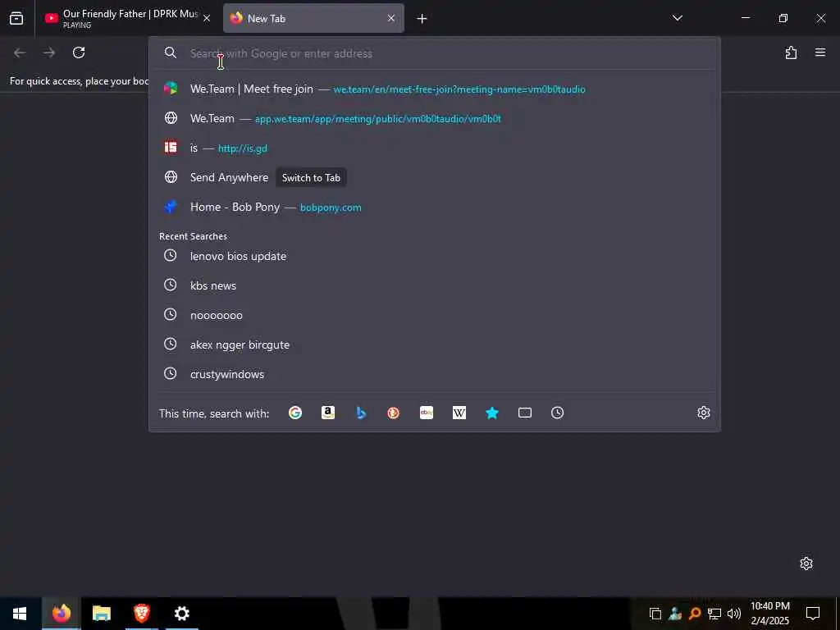This screenshot has height=630, width=840.
Task: Go back with the back arrow
Action: pos(20,52)
